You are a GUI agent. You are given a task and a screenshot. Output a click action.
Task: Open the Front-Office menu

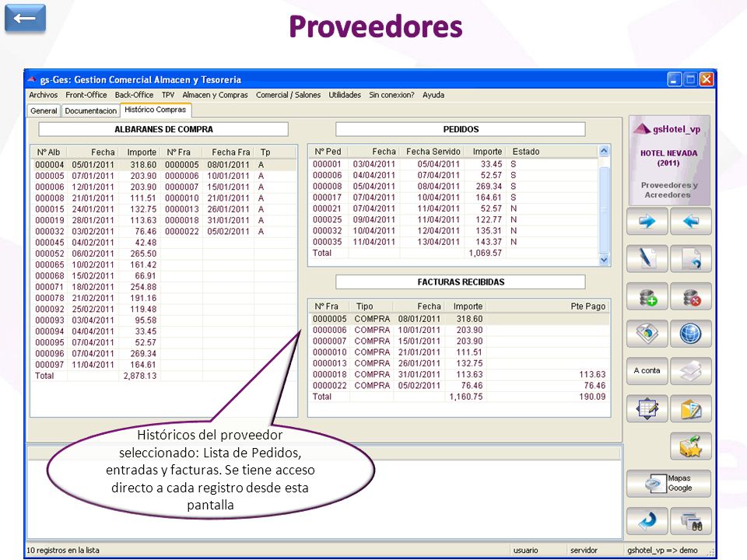[x=86, y=95]
